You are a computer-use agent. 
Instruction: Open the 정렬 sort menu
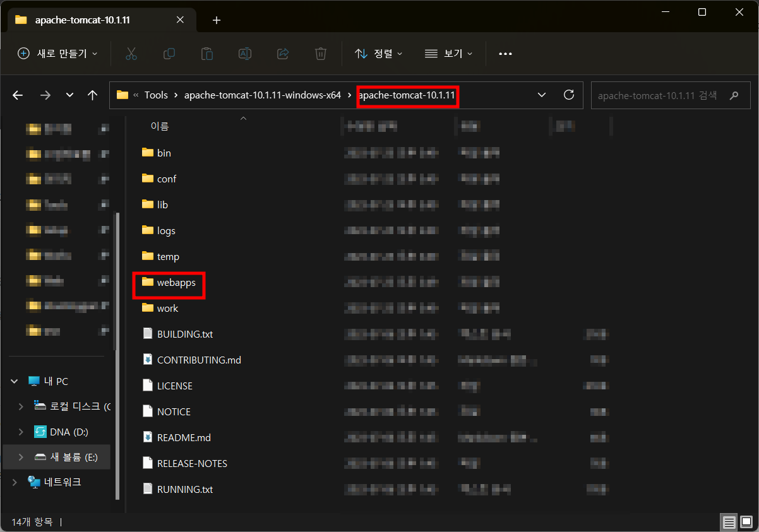tap(378, 54)
